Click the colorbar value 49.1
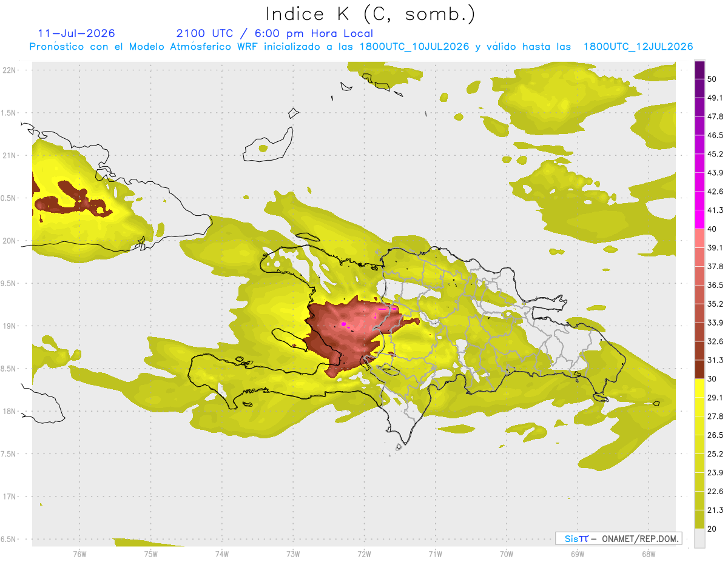Screen dimensions: 728x562 715,98
